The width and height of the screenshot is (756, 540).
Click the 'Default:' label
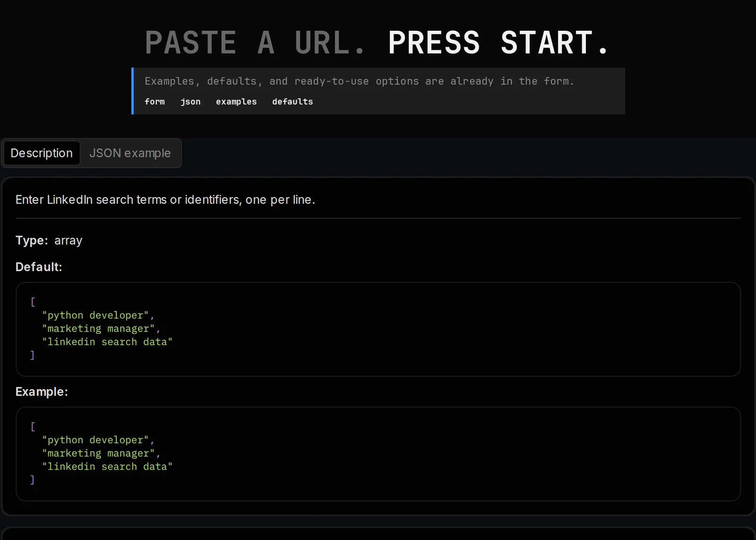[39, 267]
